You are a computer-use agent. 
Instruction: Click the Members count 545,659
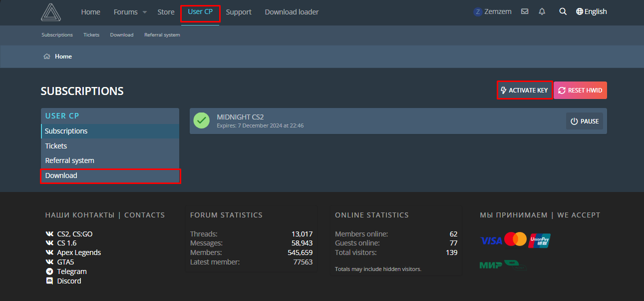coord(300,252)
